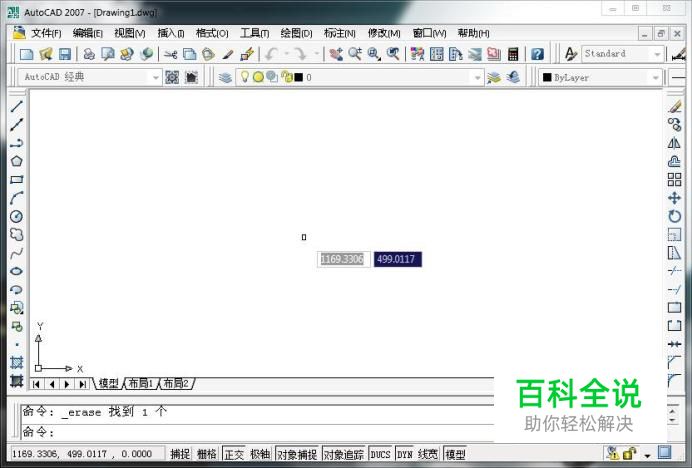Click the 499.0117 dynamic input field
This screenshot has height=468, width=692.
coord(398,259)
